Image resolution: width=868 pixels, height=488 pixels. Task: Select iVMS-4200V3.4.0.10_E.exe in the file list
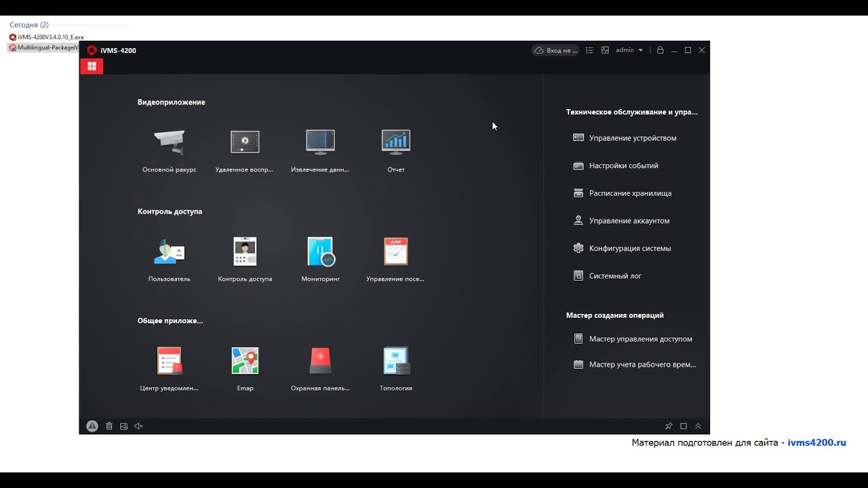[46, 37]
